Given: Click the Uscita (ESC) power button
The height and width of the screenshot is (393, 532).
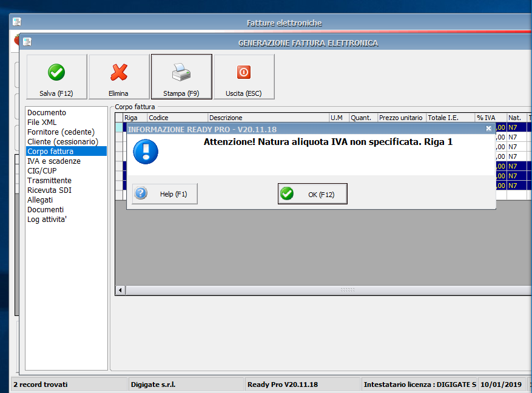Looking at the screenshot, I should [244, 77].
